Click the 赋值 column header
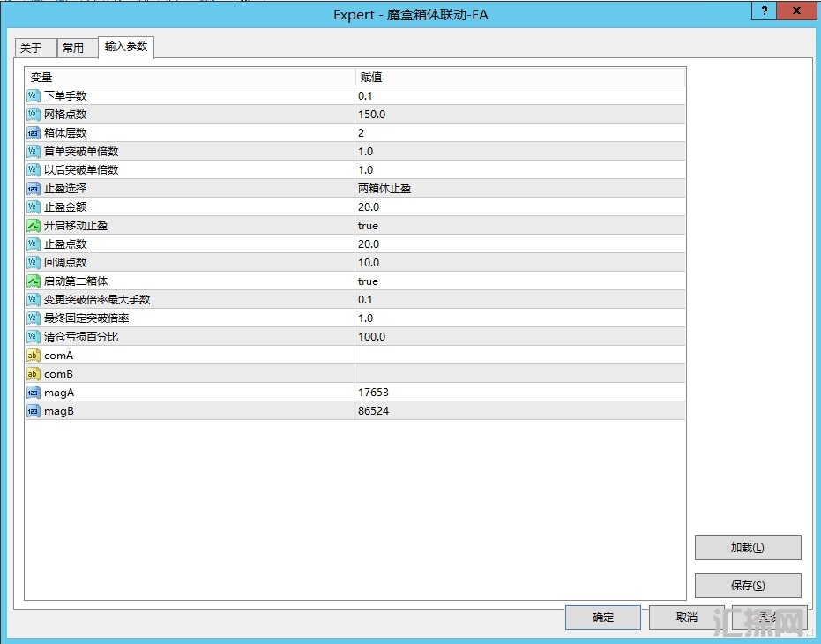Viewport: 821px width, 644px height. [x=520, y=78]
